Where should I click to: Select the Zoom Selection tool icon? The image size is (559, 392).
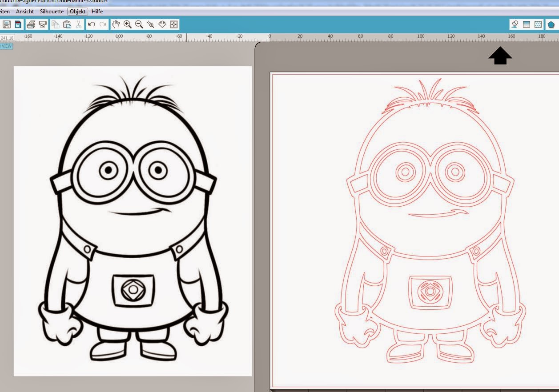tap(151, 24)
